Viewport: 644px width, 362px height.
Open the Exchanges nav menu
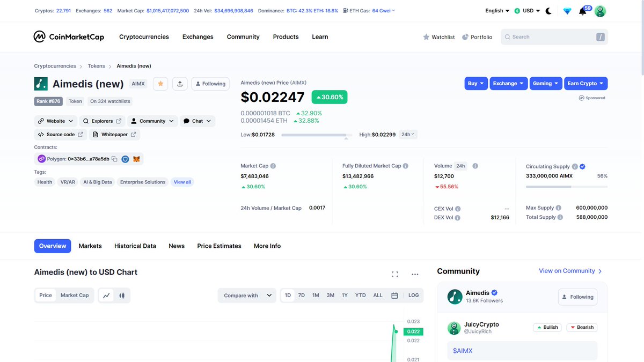point(197,37)
